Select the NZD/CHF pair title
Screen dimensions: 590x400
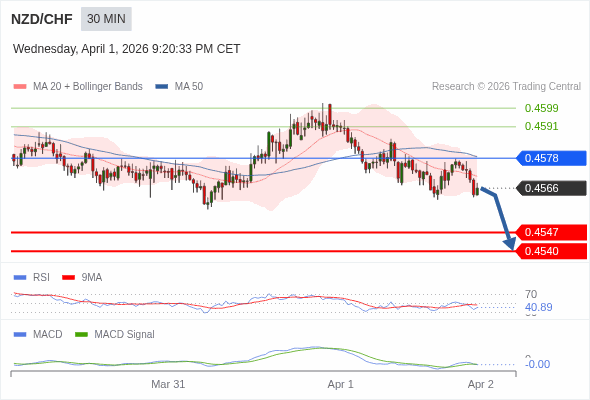pyautogui.click(x=42, y=19)
